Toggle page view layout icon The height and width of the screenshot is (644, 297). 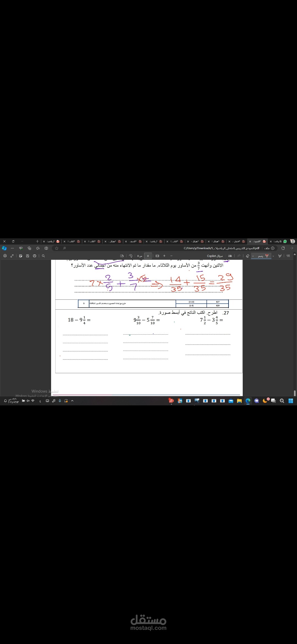pyautogui.click(x=122, y=256)
